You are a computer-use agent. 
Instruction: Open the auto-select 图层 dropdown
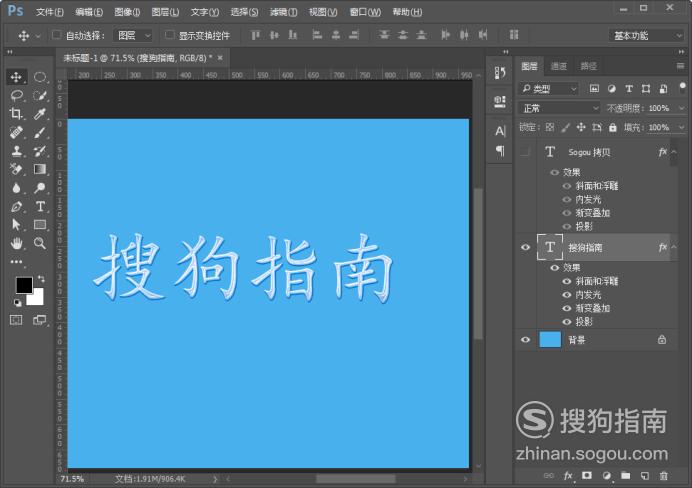point(133,35)
